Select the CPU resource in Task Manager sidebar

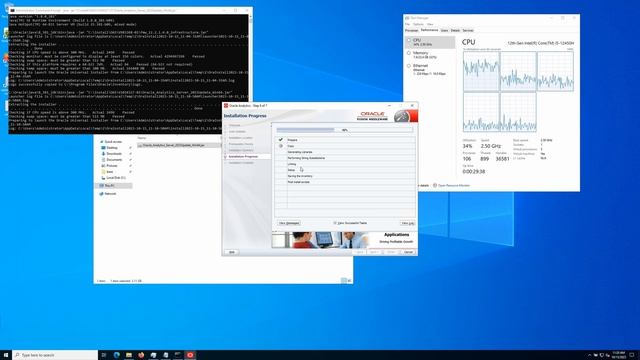click(x=430, y=42)
